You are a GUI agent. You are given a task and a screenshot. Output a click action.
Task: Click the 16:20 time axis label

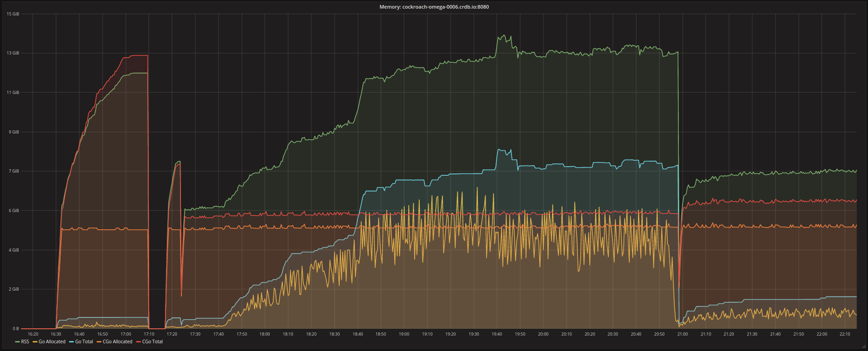33,334
